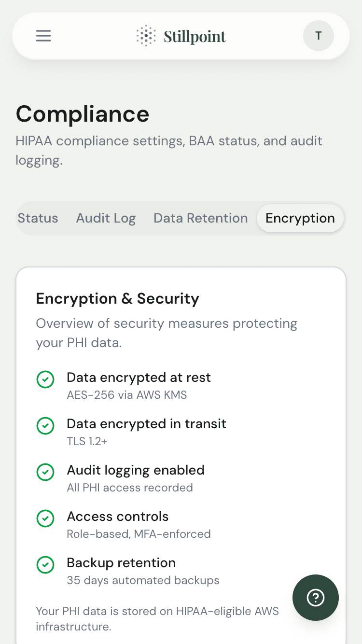View the Data Retention tab
This screenshot has height=644, width=362.
coord(200,218)
